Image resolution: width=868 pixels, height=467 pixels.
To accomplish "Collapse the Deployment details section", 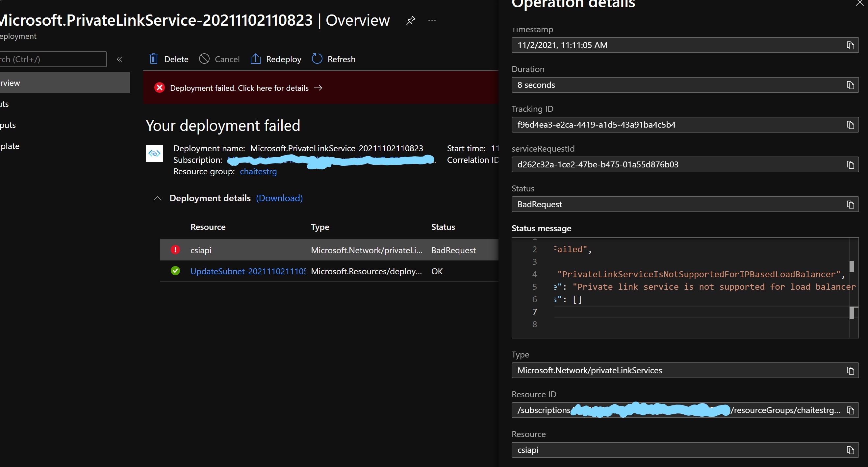I will click(x=157, y=198).
